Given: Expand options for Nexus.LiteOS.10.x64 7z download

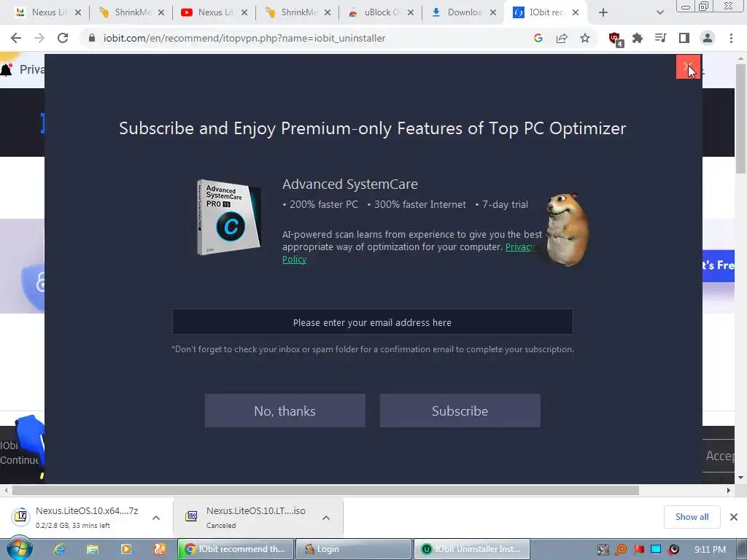Looking at the screenshot, I should click(x=156, y=518).
